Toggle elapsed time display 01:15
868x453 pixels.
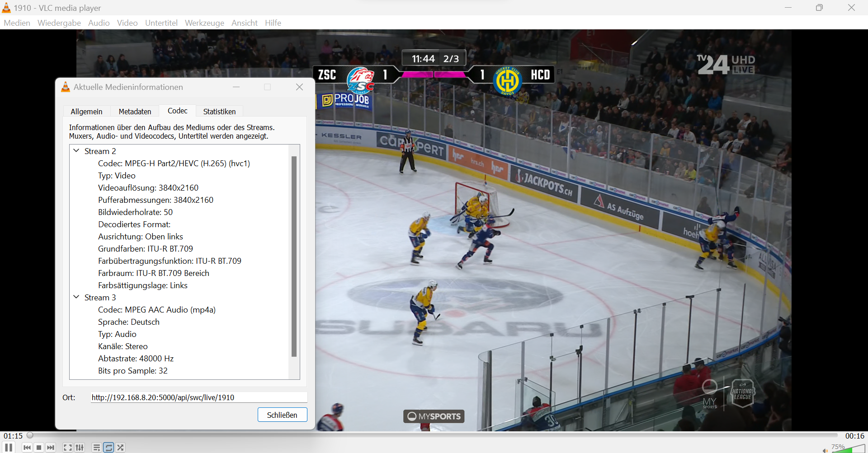click(13, 436)
